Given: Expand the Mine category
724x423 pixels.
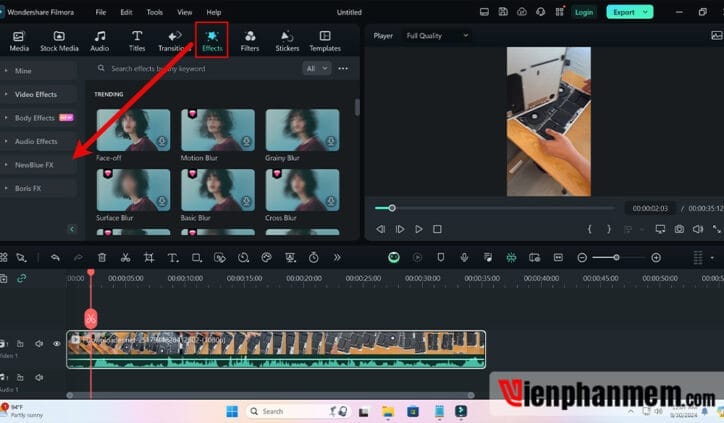Looking at the screenshot, I should (x=38, y=71).
